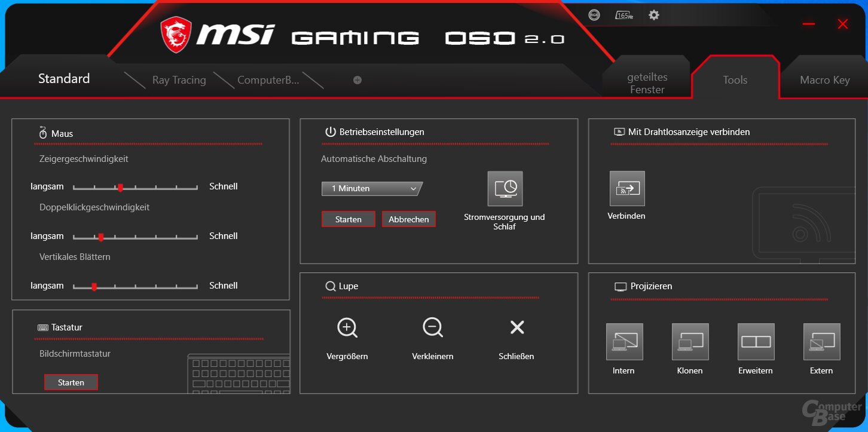Switch to the Standard profile tab
Image resolution: width=868 pixels, height=432 pixels.
[64, 79]
